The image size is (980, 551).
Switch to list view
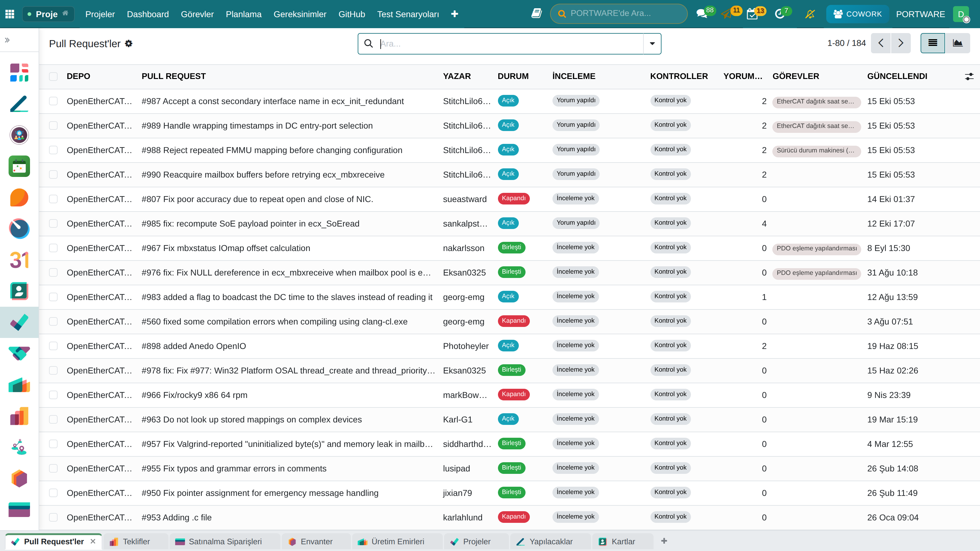[x=933, y=43]
